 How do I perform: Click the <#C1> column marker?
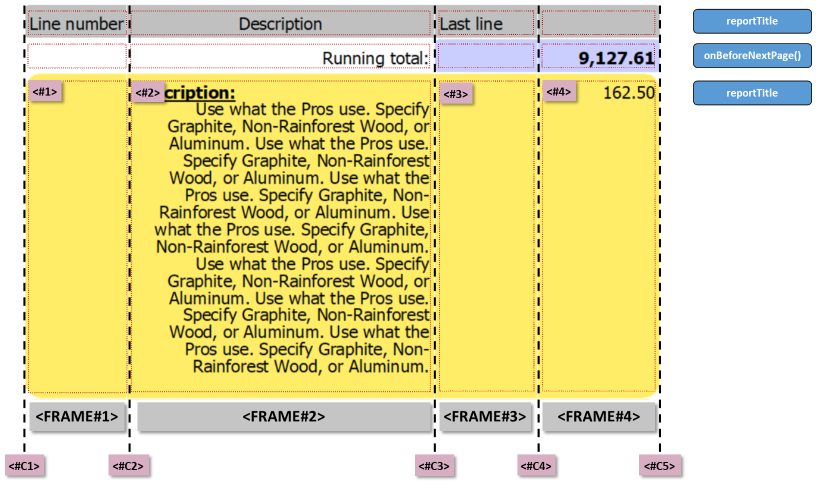click(x=24, y=466)
